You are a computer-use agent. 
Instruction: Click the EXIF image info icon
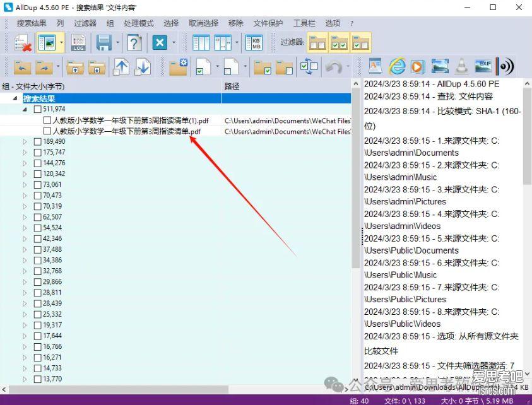483,66
